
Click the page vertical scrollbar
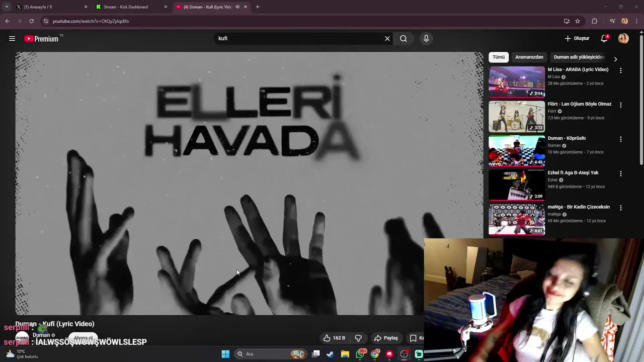[641, 101]
